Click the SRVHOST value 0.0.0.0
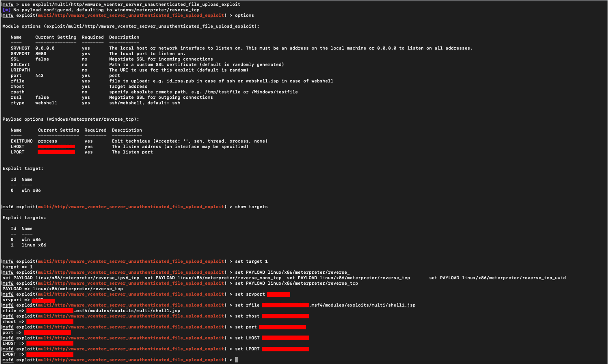The image size is (608, 364). [x=45, y=48]
